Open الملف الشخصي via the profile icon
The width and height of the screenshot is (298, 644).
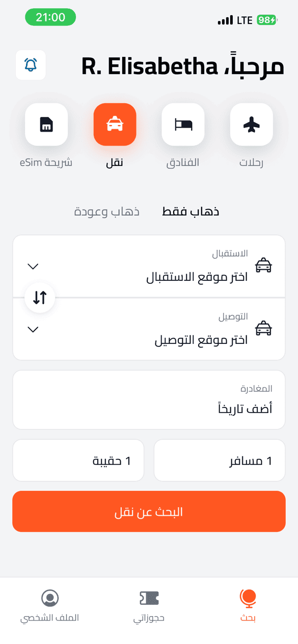[49, 598]
